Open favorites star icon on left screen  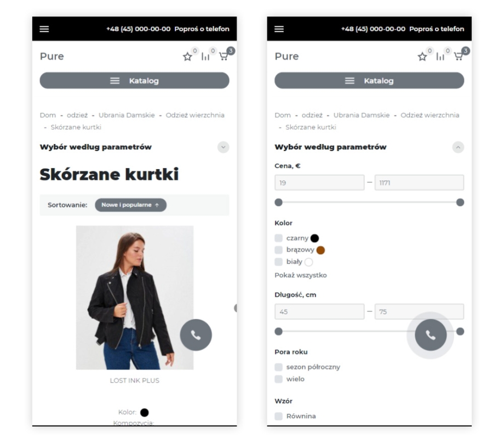[187, 57]
